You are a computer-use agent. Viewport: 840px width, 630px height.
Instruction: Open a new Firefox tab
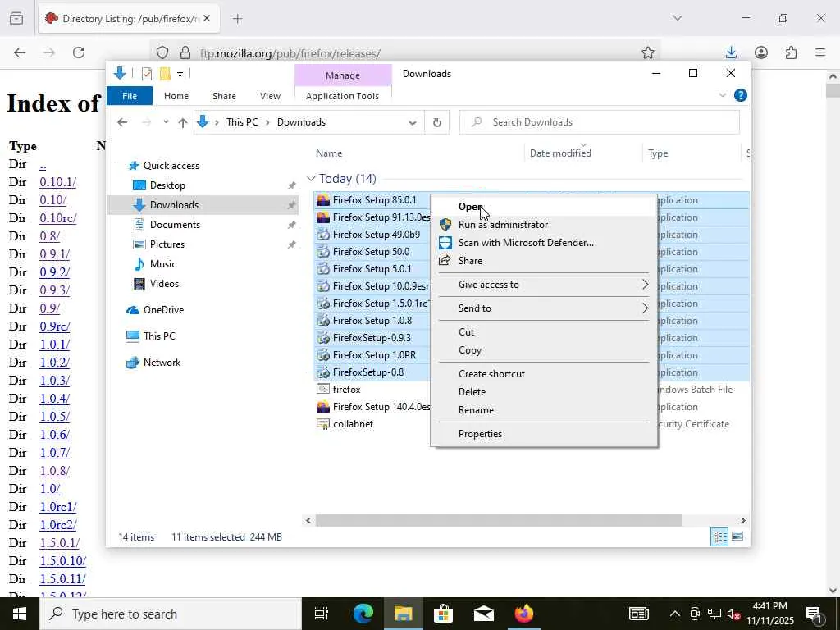[x=237, y=19]
